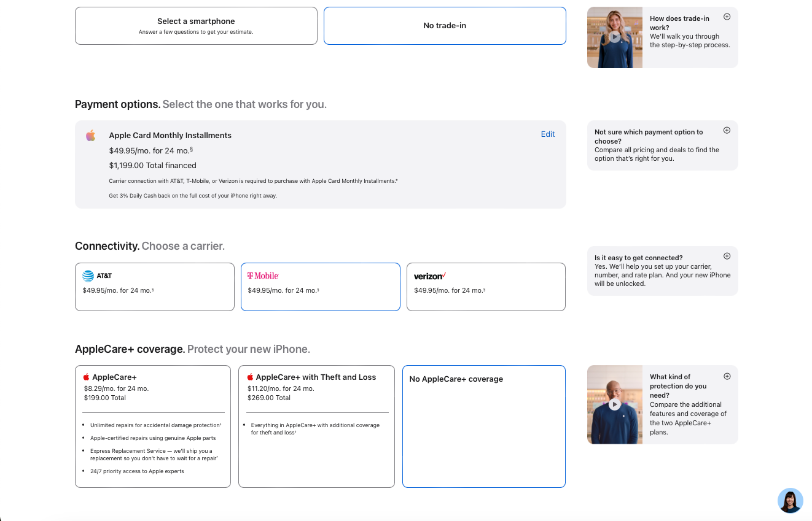Open the chat with specialist avatar
The width and height of the screenshot is (812, 521).
791,501
